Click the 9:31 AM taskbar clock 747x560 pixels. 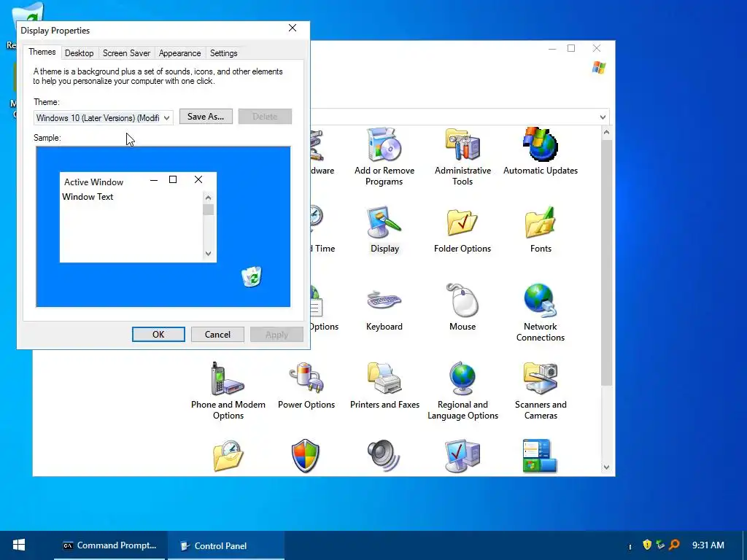pyautogui.click(x=708, y=545)
